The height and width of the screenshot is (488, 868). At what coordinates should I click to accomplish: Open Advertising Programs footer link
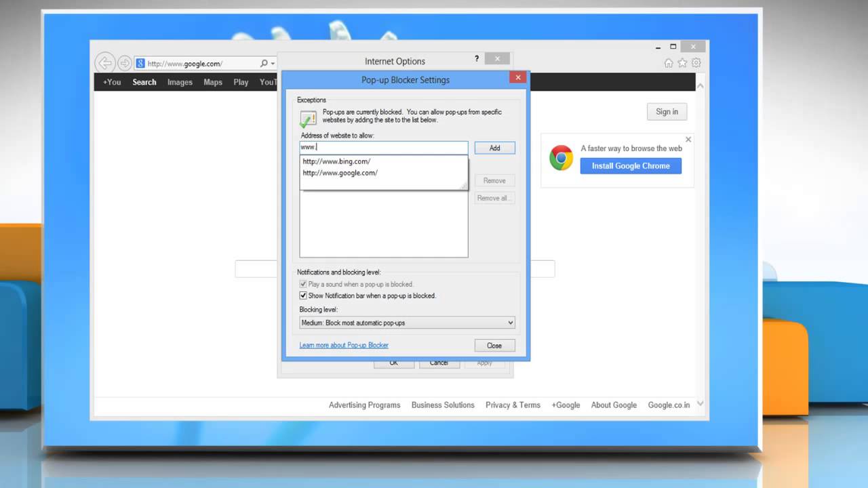pos(365,405)
